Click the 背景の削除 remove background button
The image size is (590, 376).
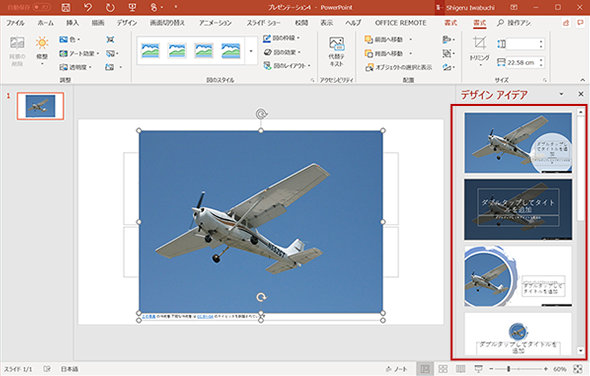pyautogui.click(x=17, y=51)
